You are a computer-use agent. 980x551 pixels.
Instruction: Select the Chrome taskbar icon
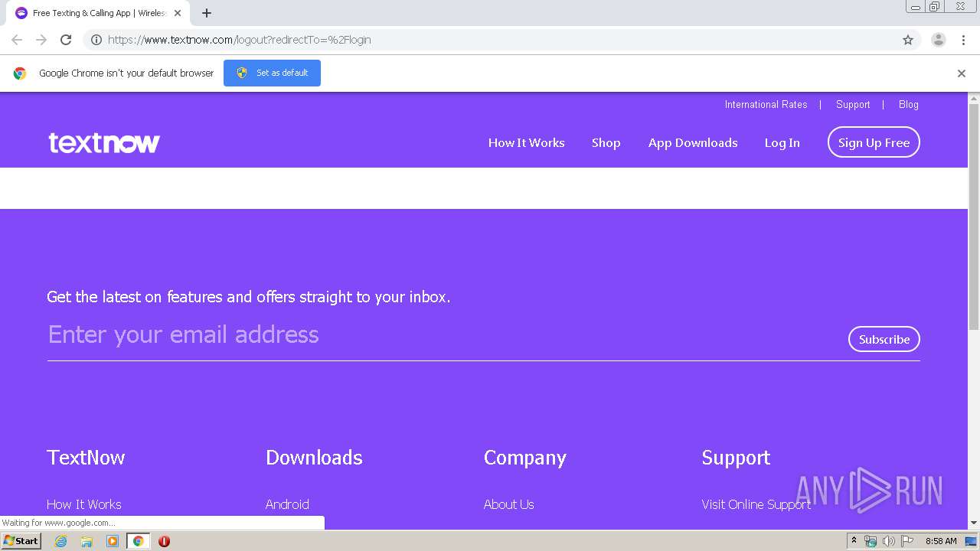coord(138,541)
